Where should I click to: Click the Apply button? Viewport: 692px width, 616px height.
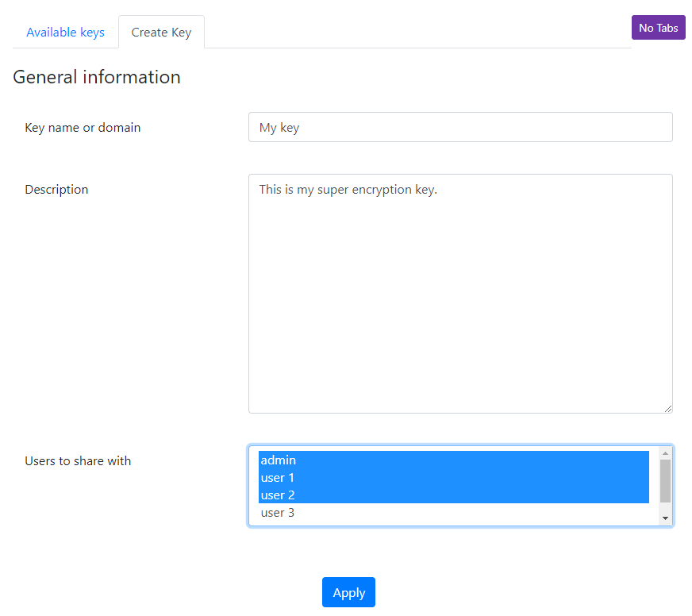coord(348,592)
